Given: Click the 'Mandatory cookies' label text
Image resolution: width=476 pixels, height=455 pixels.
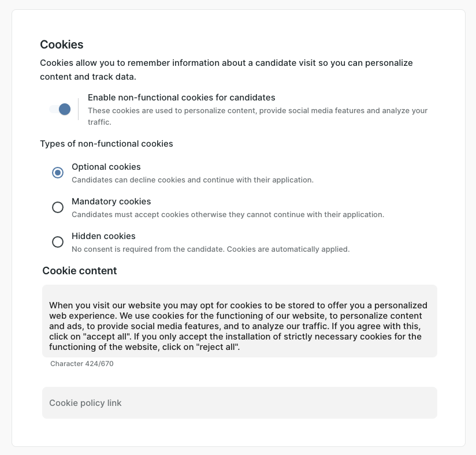Looking at the screenshot, I should coord(111,202).
